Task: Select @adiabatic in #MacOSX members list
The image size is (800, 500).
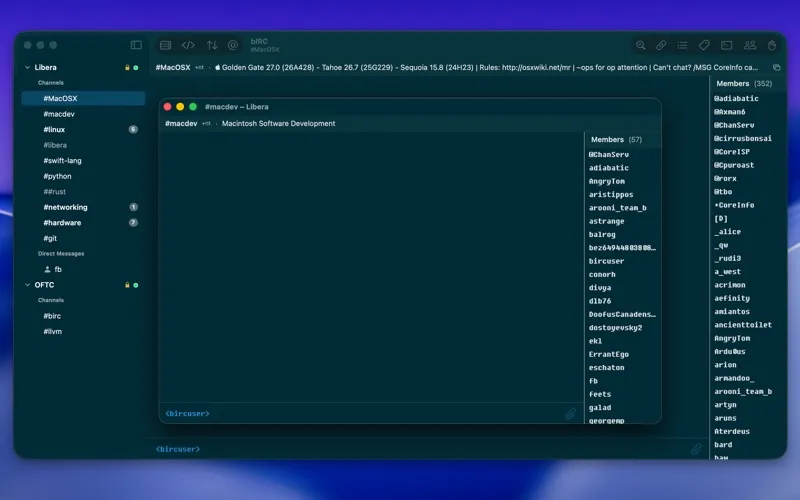Action: click(x=736, y=98)
